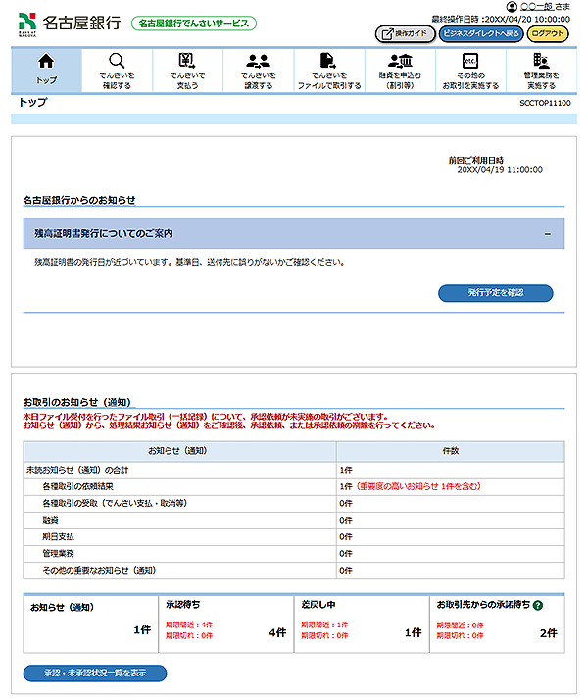Screen dimensions: 588x700
Task: Select でんさいで支払う yen document icon
Action: (187, 61)
